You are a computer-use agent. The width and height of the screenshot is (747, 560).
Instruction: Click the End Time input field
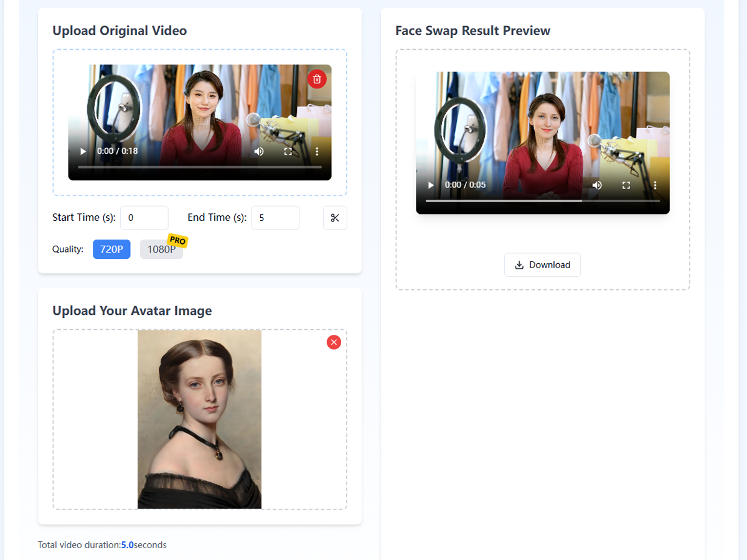pyautogui.click(x=275, y=217)
